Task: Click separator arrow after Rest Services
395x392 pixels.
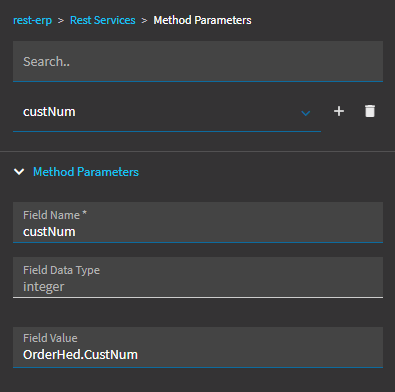Action: coord(144,21)
